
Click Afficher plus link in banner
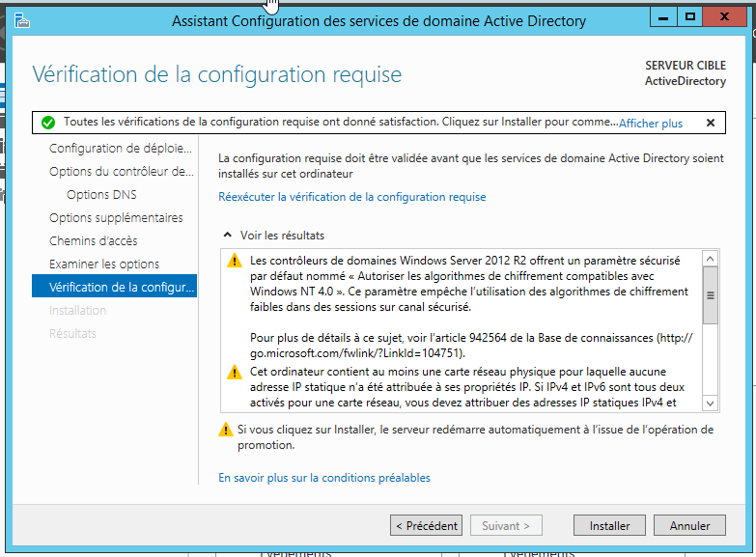point(651,124)
